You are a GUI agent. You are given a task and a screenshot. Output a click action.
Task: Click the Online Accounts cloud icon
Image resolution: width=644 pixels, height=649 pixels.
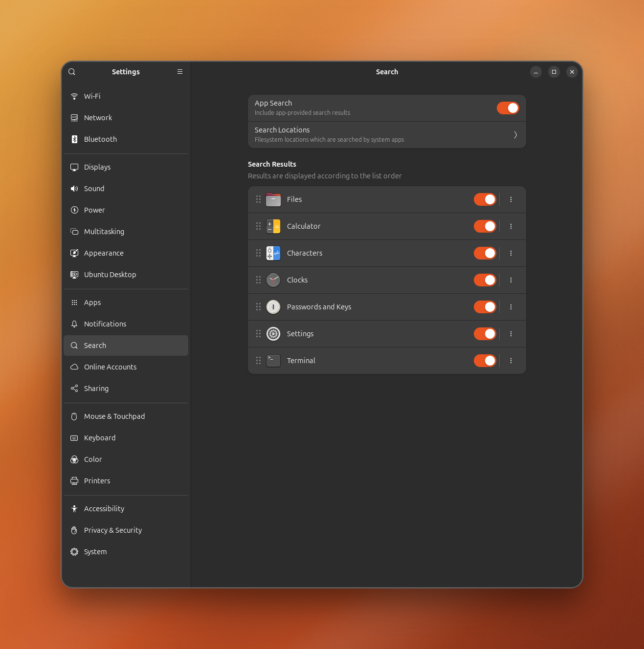coord(74,367)
